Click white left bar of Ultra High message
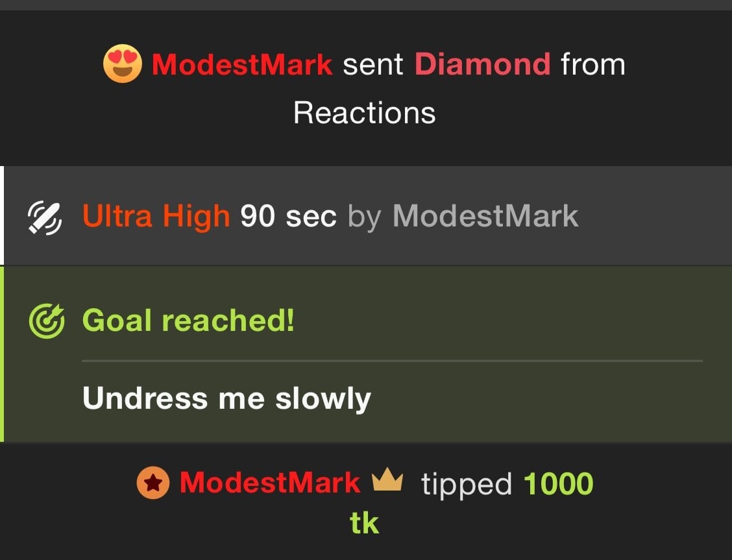 pos(2,215)
